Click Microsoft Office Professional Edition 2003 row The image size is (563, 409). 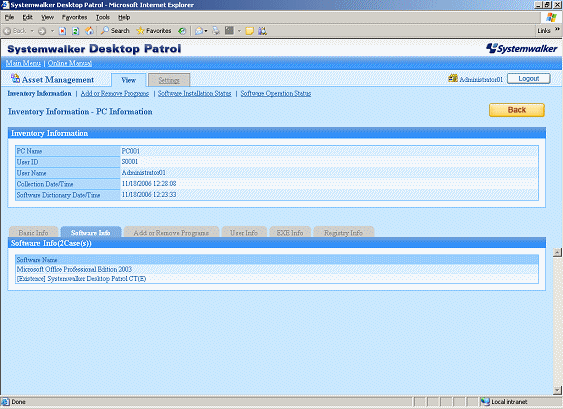point(277,269)
